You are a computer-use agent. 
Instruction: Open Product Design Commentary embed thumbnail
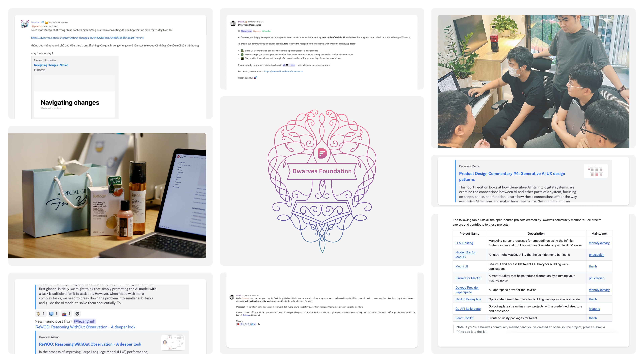(x=596, y=171)
